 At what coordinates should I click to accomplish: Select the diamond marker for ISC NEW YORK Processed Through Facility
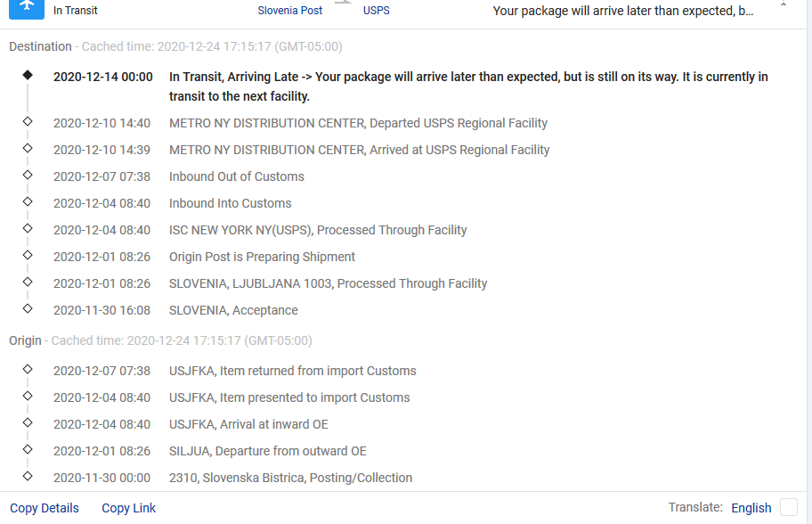[28, 228]
